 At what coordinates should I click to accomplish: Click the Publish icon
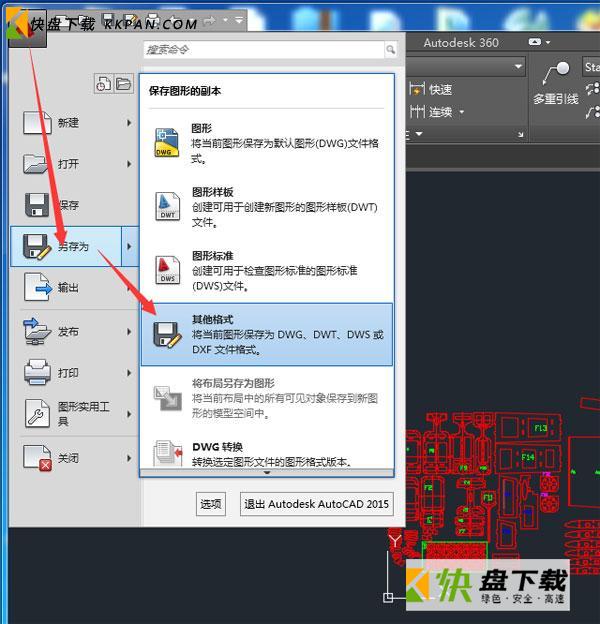(x=37, y=331)
